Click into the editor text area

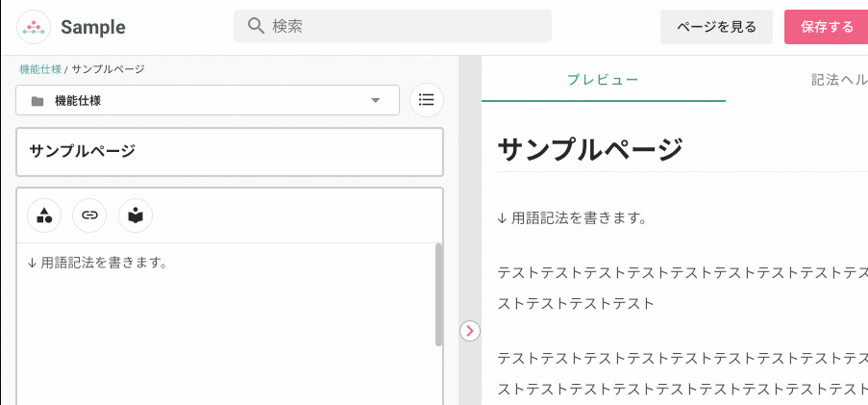[226, 324]
